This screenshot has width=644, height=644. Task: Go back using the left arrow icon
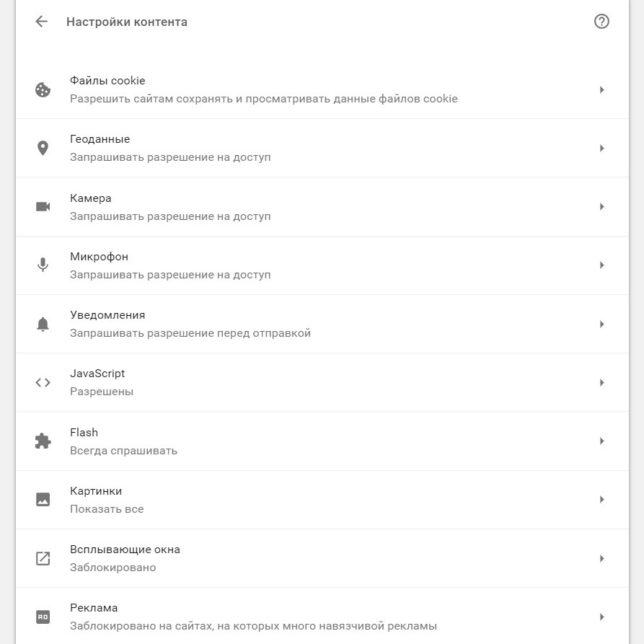[42, 22]
